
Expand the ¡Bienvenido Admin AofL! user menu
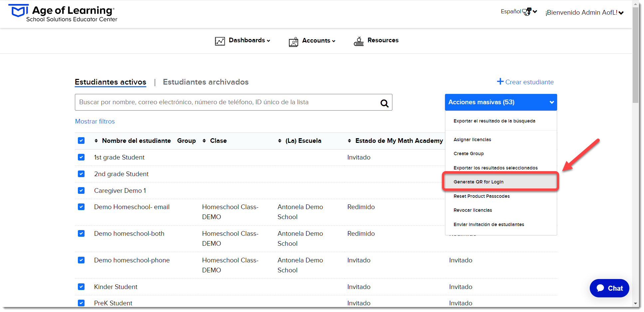(x=584, y=13)
